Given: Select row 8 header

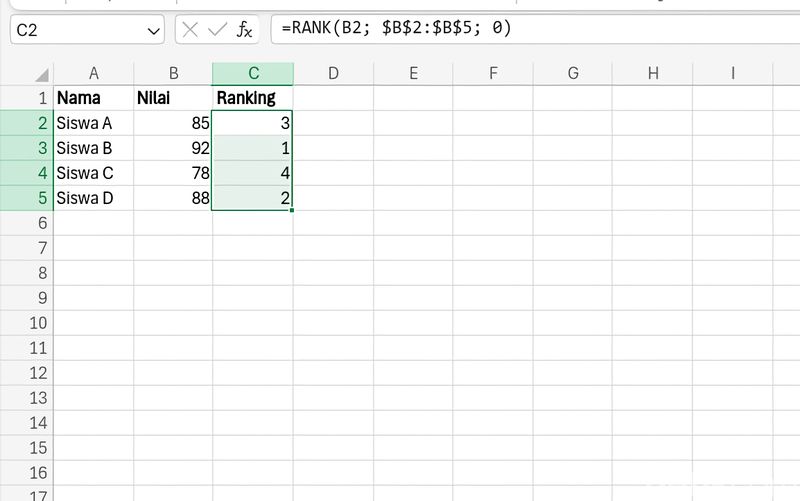Looking at the screenshot, I should click(27, 273).
